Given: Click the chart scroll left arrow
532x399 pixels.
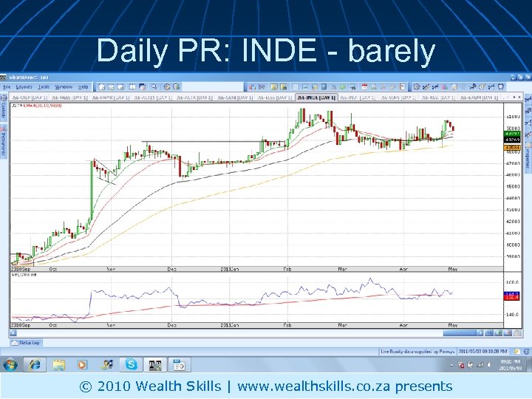Looking at the screenshot, I should 13,332.
